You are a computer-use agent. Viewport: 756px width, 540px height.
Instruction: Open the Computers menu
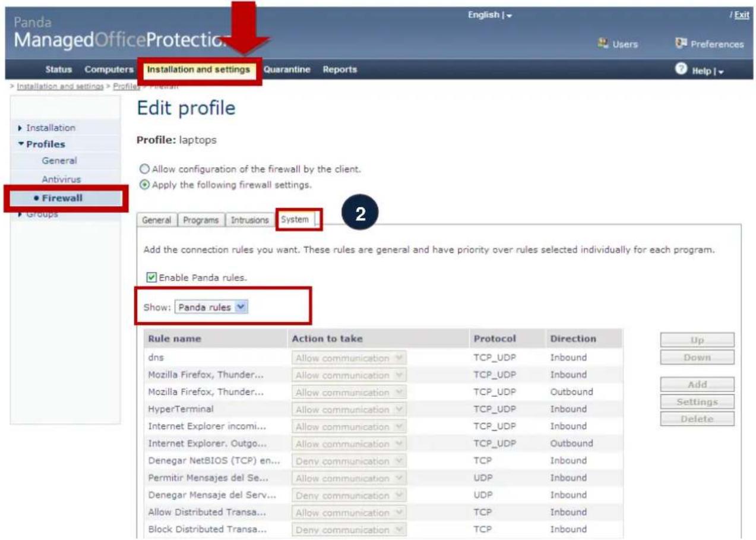pyautogui.click(x=109, y=70)
